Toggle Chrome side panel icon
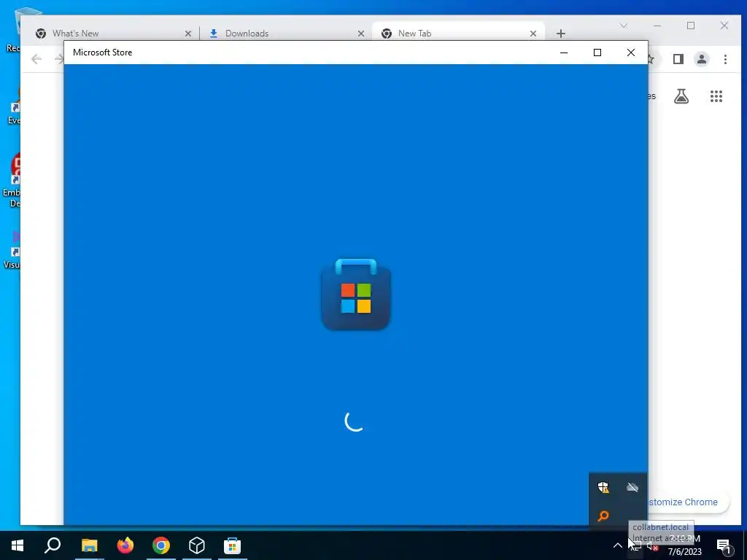The width and height of the screenshot is (747, 560). coord(678,59)
